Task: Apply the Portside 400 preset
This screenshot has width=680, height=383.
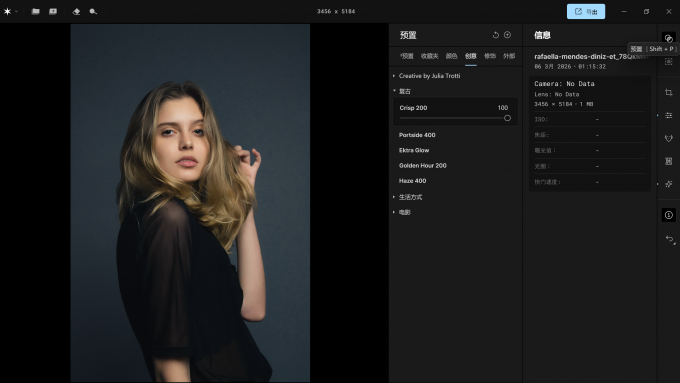Action: coord(417,135)
